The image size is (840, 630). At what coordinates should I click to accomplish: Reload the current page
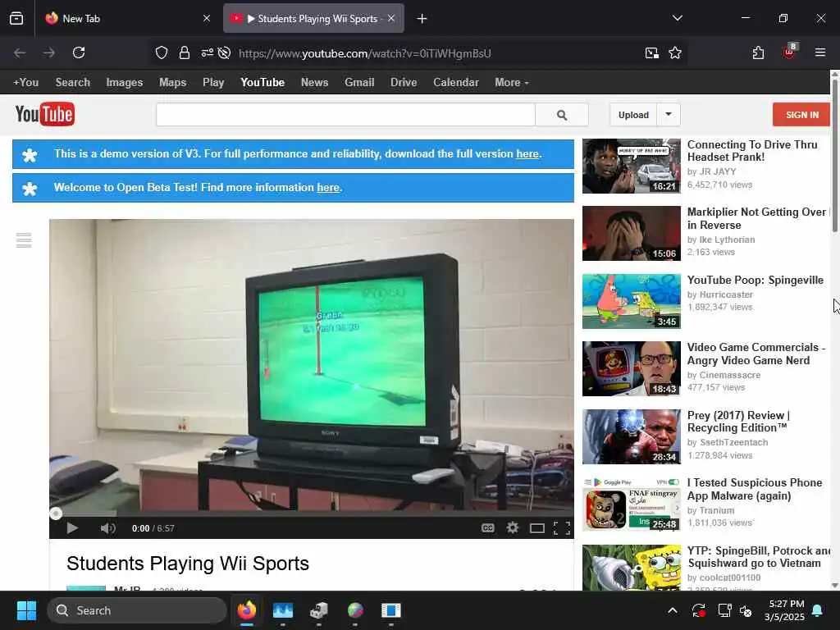[79, 52]
